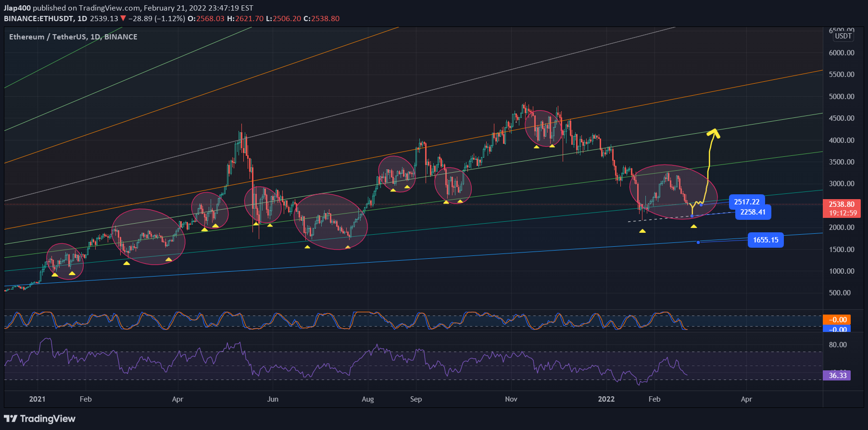
Task: Click the orange stochastic value label -0.00
Action: 837,320
